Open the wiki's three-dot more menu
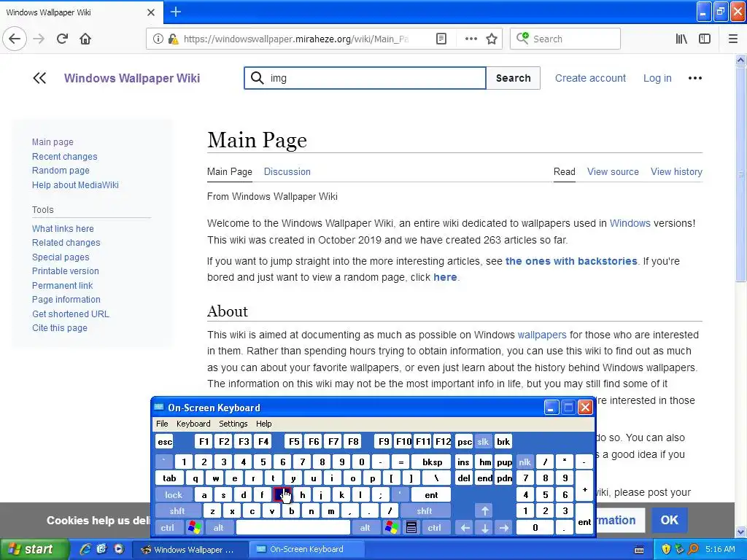This screenshot has height=560, width=747. click(695, 78)
